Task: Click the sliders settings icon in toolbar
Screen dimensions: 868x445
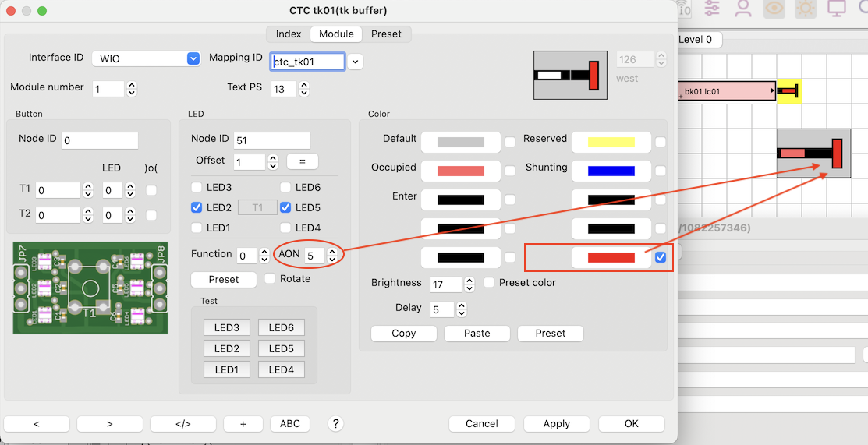Action: click(x=713, y=8)
